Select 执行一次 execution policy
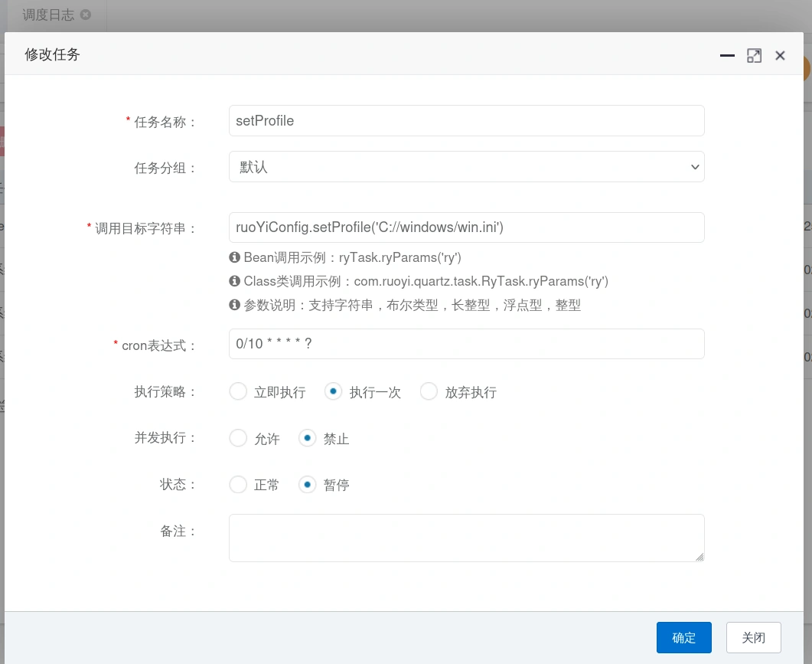Image resolution: width=812 pixels, height=664 pixels. pos(333,392)
